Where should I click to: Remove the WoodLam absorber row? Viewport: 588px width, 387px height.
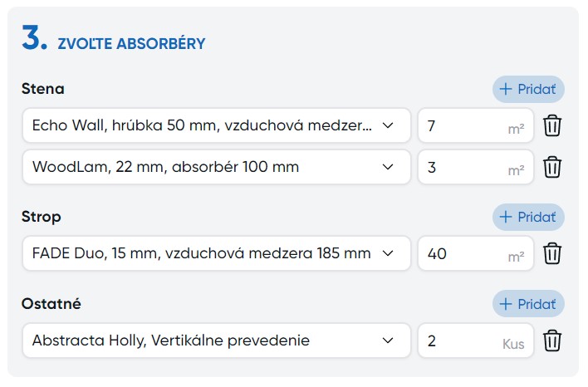pos(552,167)
